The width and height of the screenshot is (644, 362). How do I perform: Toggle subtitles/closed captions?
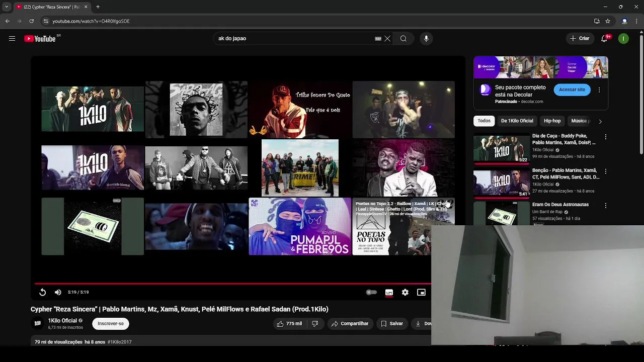coord(389,292)
